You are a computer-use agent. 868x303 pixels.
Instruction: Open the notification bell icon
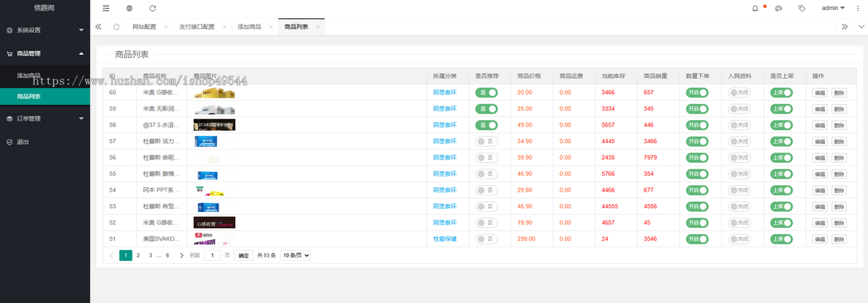pyautogui.click(x=755, y=8)
